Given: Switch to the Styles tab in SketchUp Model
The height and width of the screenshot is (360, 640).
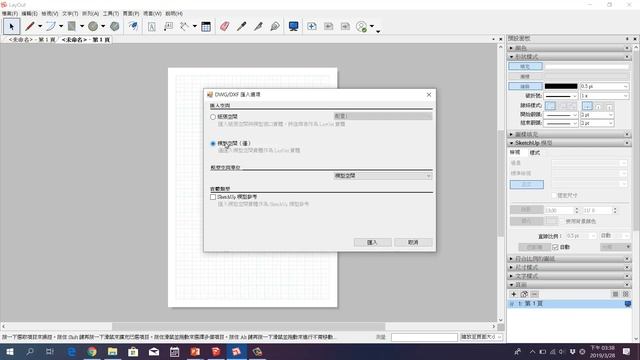Looking at the screenshot, I should pos(535,153).
